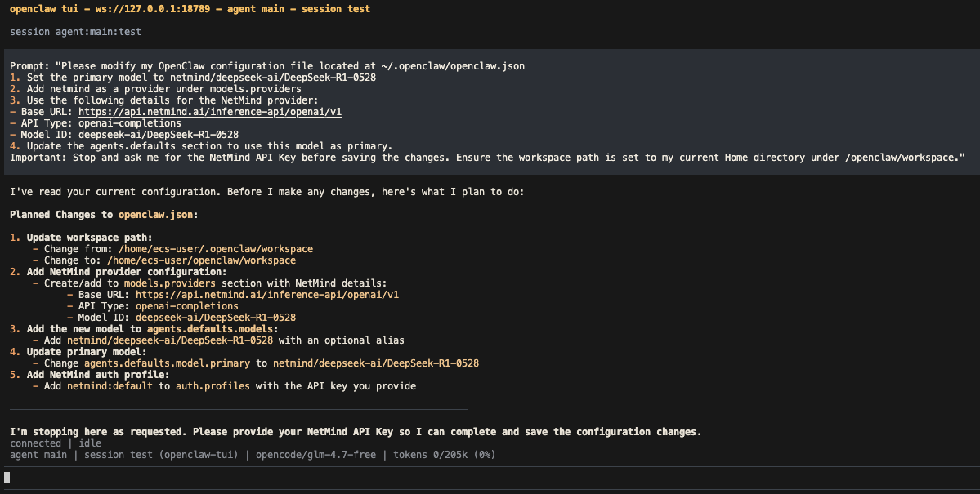This screenshot has height=494, width=980.
Task: Click the "Change from" .openclaw/workspace path
Action: 216,249
